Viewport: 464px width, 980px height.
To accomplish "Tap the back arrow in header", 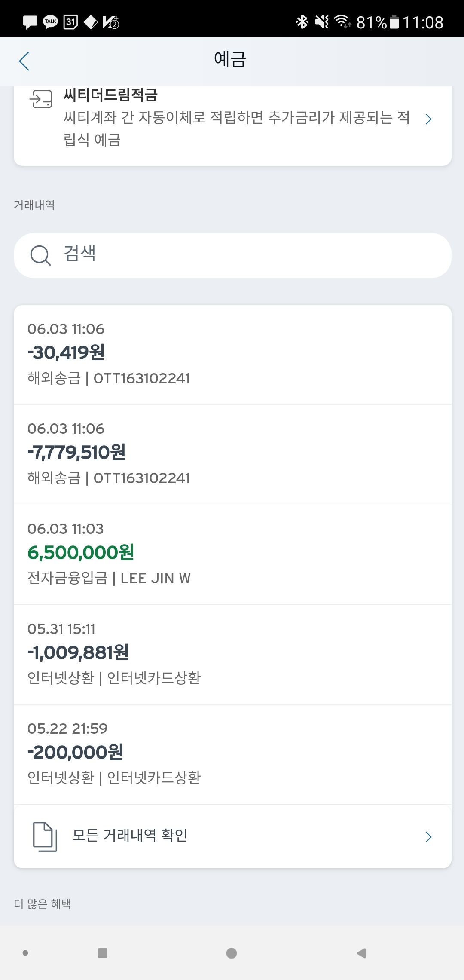I will point(24,61).
